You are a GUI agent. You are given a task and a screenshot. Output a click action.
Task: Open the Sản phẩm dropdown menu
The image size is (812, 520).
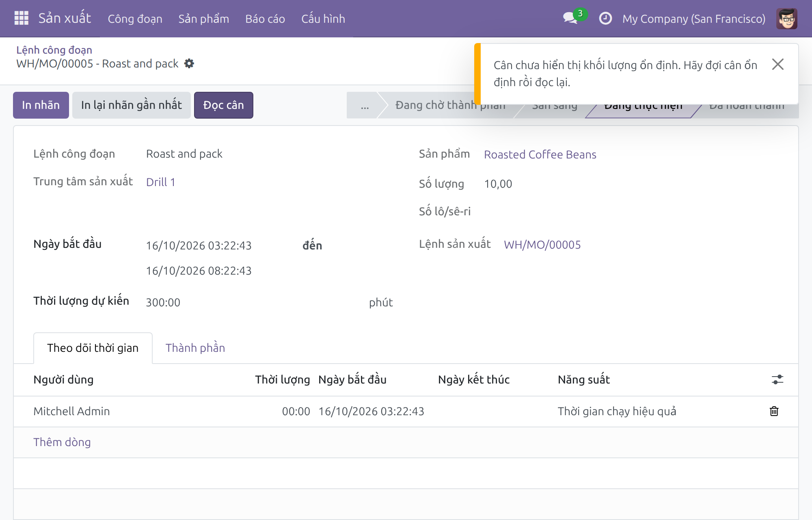(204, 19)
